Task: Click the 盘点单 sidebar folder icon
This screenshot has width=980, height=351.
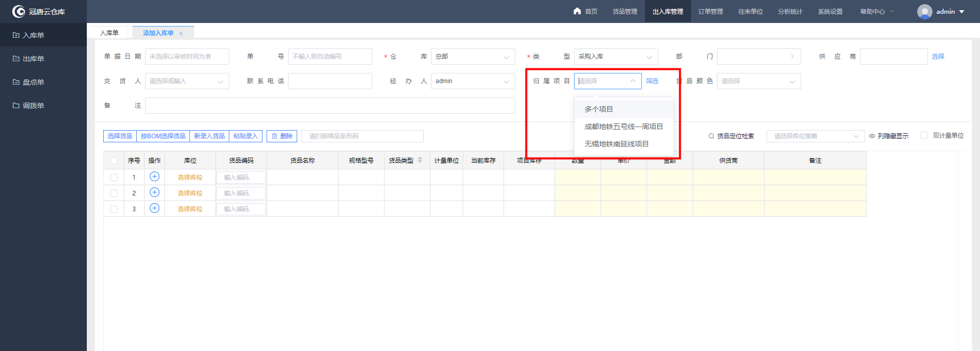Action: coord(16,82)
